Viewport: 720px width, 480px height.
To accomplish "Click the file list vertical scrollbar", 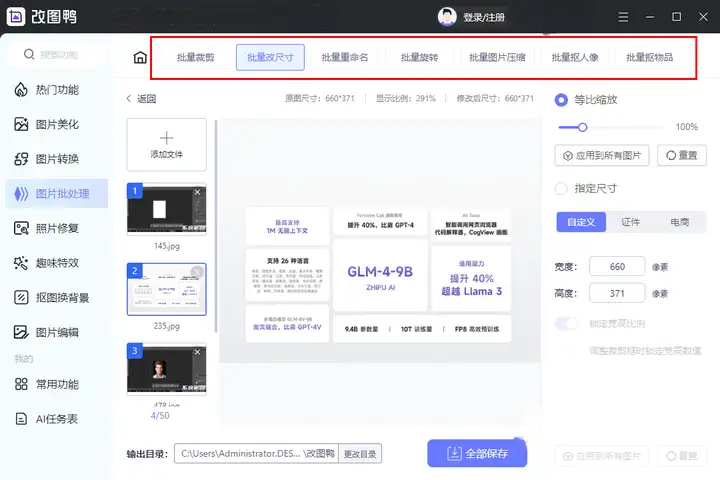I will [216, 225].
